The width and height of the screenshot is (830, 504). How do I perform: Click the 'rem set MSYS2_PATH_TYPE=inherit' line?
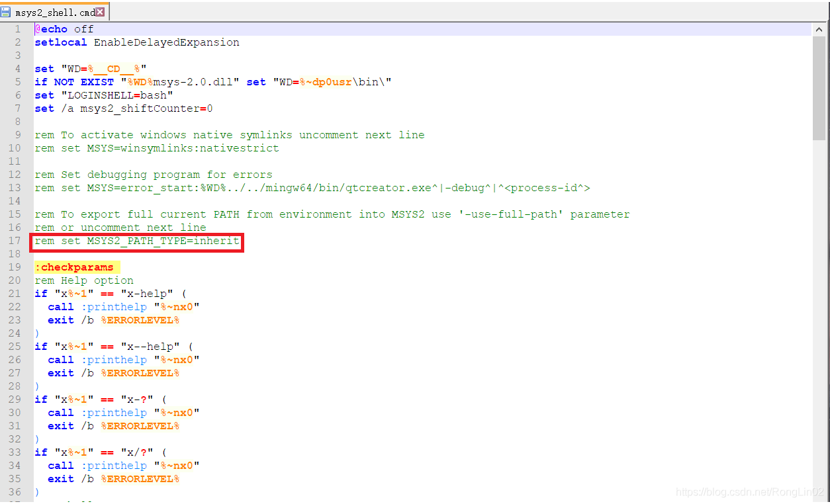137,241
